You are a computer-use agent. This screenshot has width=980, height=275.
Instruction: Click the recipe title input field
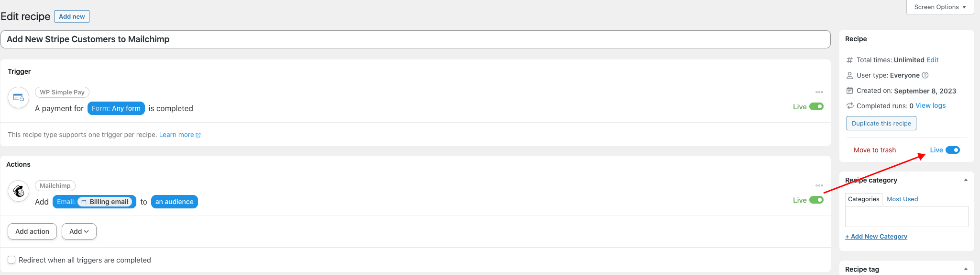415,39
